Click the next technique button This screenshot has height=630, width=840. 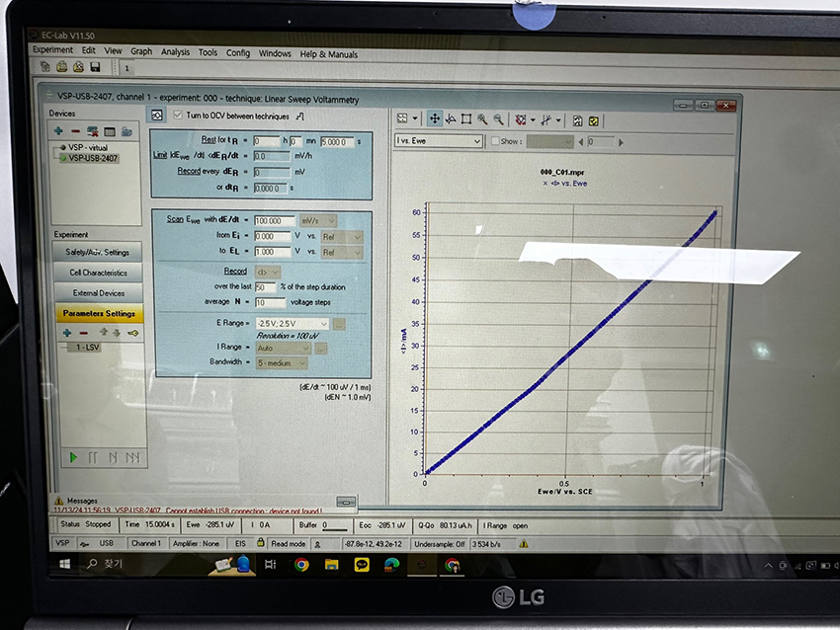point(113,457)
